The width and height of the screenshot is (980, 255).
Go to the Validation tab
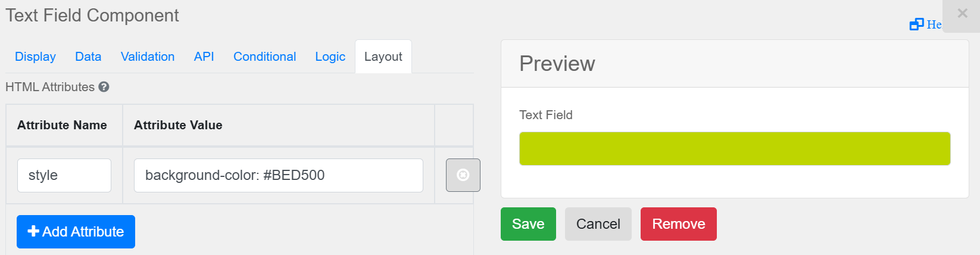point(148,57)
